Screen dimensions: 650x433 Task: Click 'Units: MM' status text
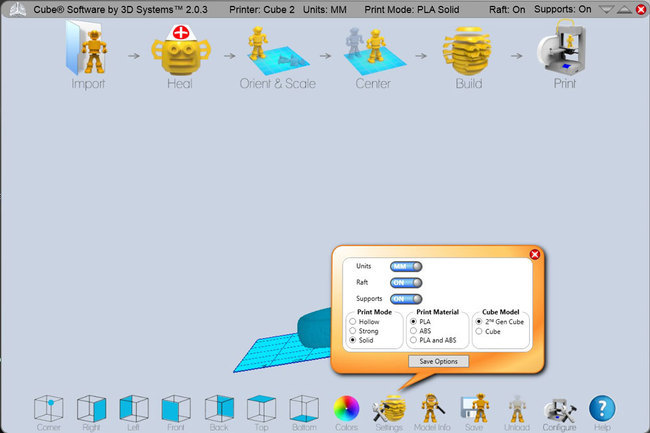point(325,10)
